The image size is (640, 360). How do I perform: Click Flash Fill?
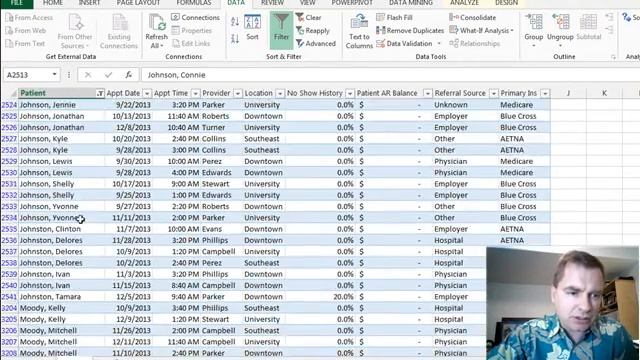(394, 18)
